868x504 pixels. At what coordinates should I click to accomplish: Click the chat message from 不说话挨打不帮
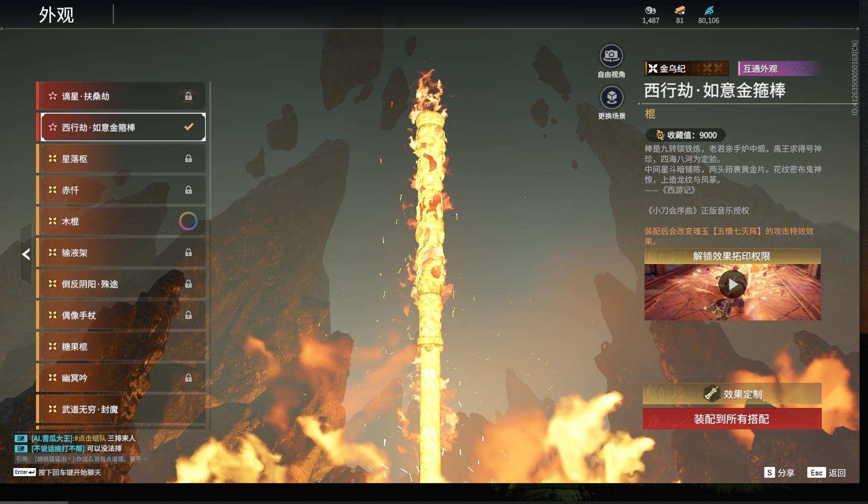tap(68, 448)
